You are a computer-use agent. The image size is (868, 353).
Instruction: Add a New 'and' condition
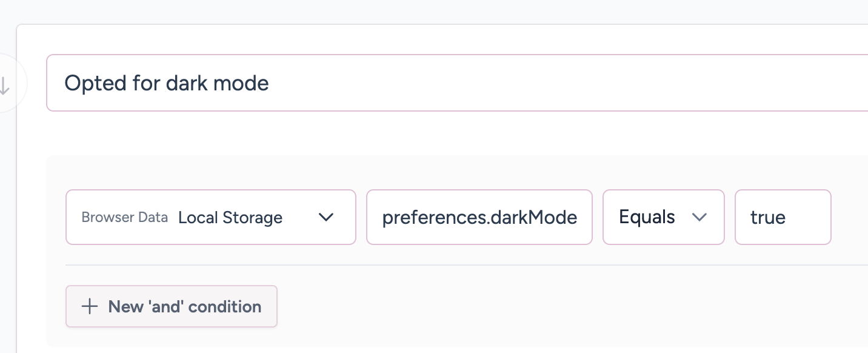point(172,306)
